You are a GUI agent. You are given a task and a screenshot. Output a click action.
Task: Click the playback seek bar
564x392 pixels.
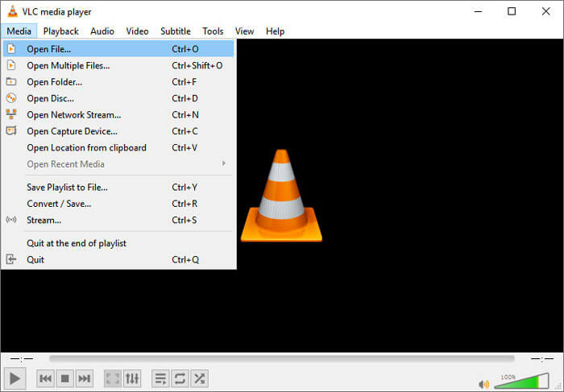[x=281, y=358]
